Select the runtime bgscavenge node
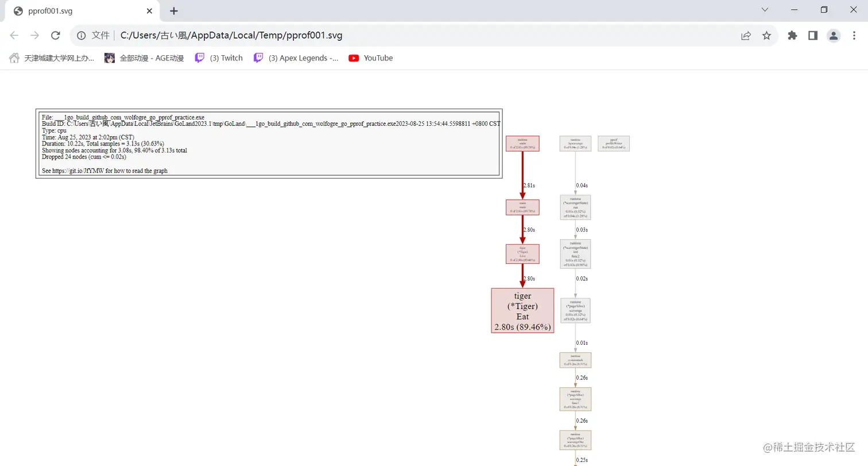This screenshot has width=868, height=466. [x=575, y=144]
